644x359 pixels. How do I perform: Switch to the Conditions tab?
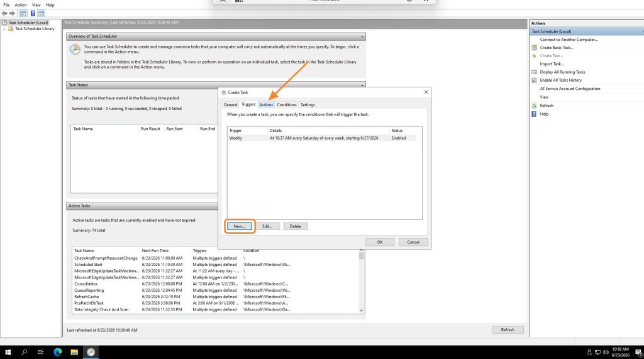[287, 105]
